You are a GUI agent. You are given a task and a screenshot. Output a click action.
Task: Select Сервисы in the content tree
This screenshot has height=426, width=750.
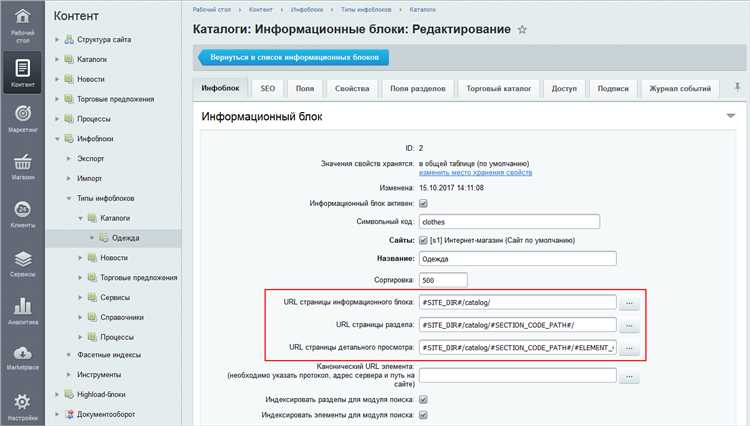click(x=115, y=297)
